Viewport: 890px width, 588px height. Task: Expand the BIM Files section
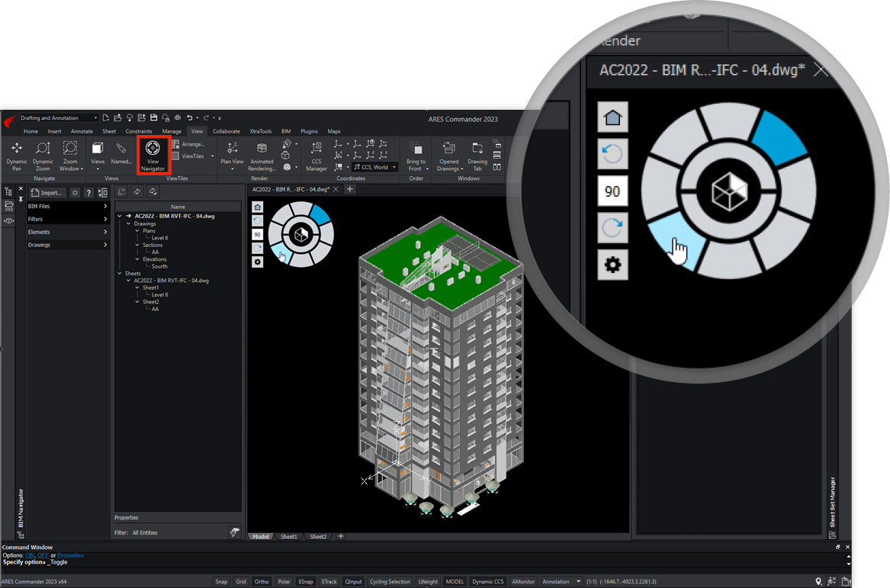(68, 206)
